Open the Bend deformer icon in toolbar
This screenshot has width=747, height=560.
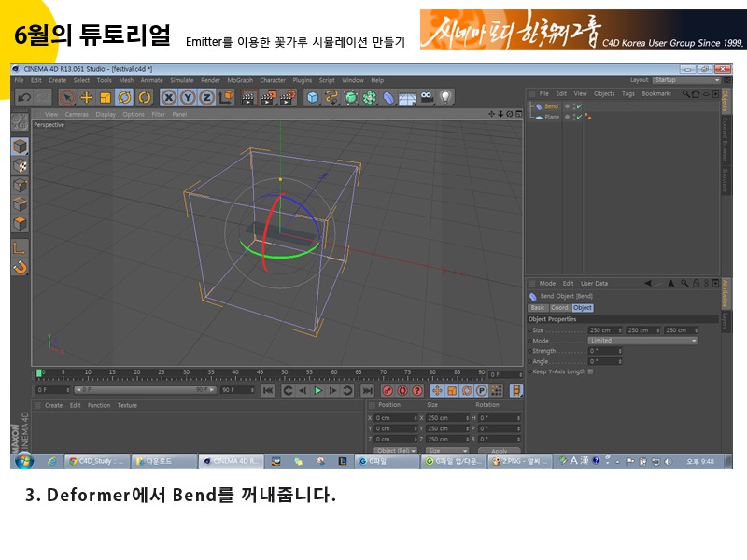pyautogui.click(x=388, y=98)
